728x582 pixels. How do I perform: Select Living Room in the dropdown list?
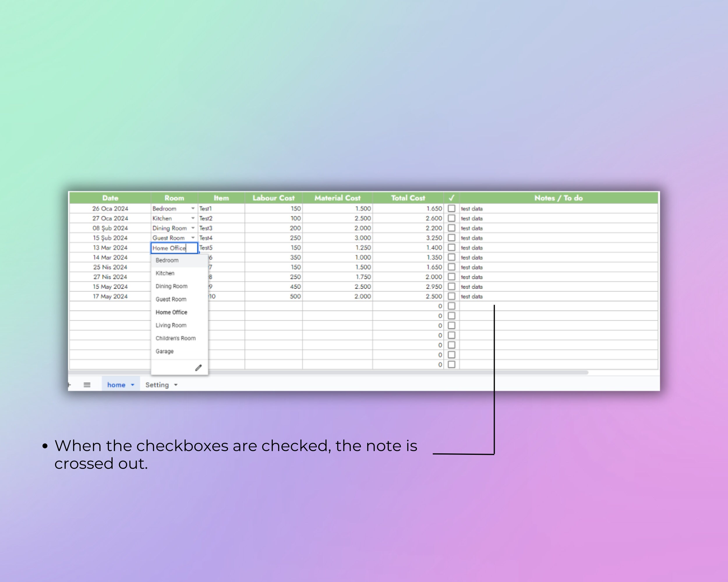coord(179,325)
